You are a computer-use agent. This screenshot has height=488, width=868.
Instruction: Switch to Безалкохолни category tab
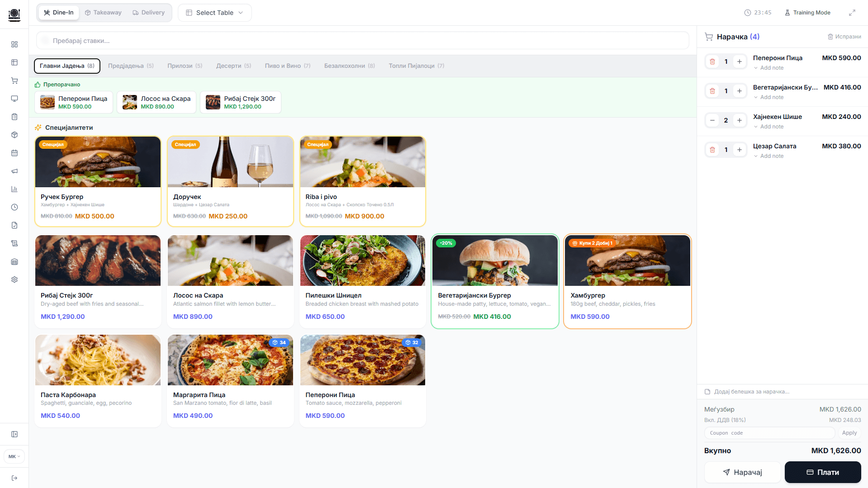[x=349, y=66]
